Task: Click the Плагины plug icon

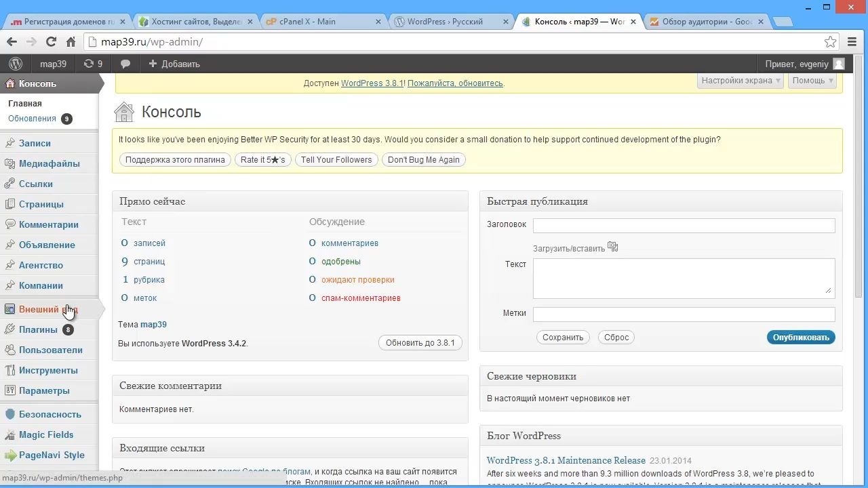Action: [9, 329]
